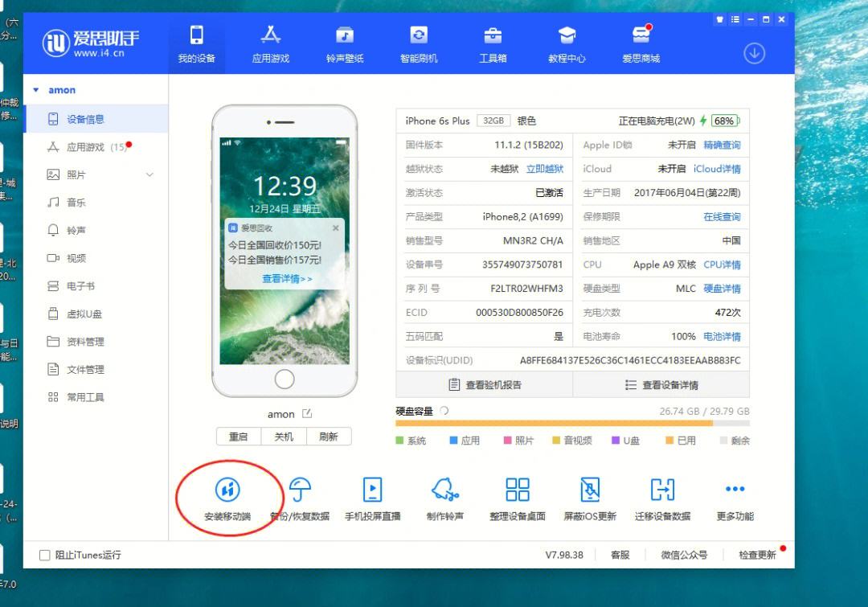Open the 智能刷机 tab
This screenshot has width=868, height=607.
point(419,44)
